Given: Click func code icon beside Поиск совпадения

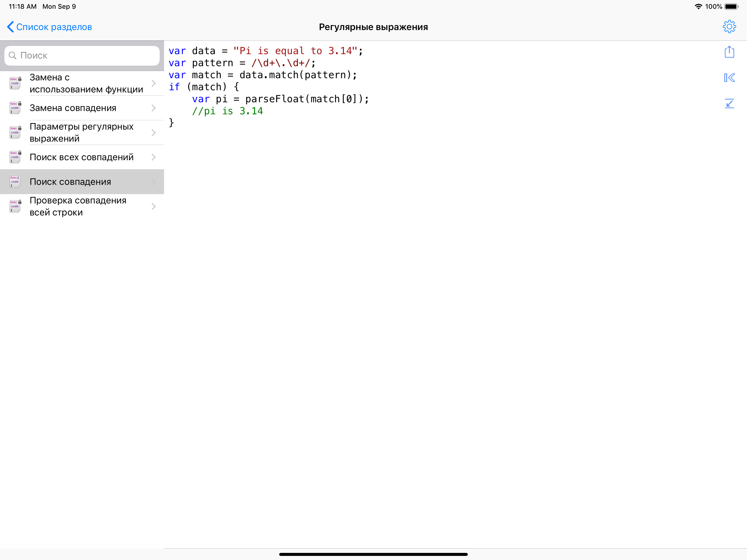Looking at the screenshot, I should click(14, 181).
